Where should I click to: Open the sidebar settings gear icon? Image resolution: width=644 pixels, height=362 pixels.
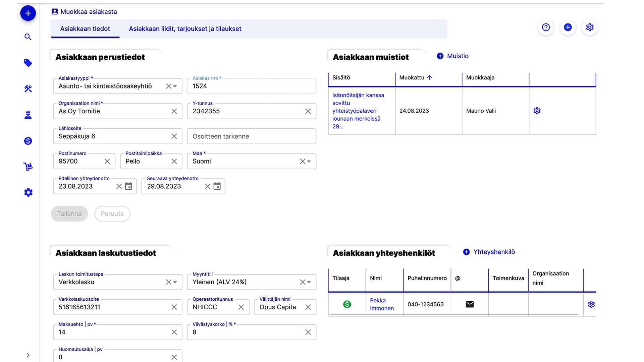28,192
